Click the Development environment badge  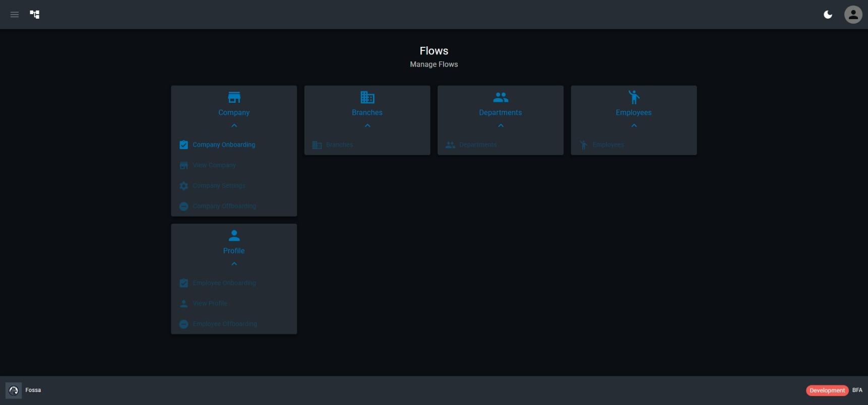(x=827, y=390)
